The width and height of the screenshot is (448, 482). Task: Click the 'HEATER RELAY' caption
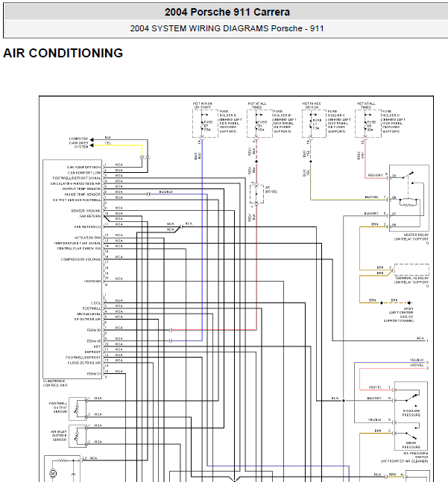click(416, 235)
